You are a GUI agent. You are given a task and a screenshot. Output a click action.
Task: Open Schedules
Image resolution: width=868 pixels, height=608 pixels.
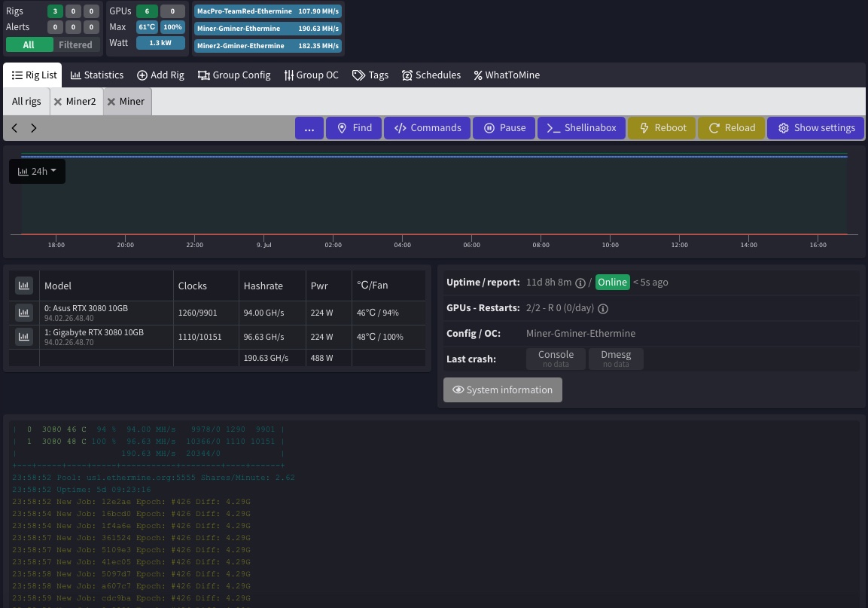click(431, 75)
